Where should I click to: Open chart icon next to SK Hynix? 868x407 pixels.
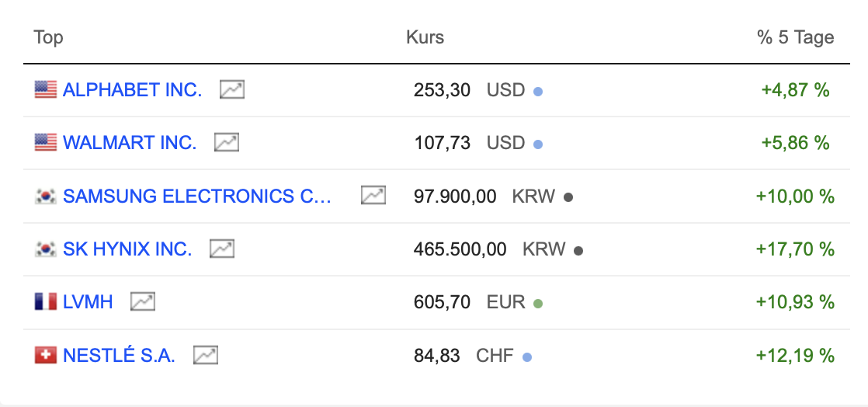click(x=222, y=249)
